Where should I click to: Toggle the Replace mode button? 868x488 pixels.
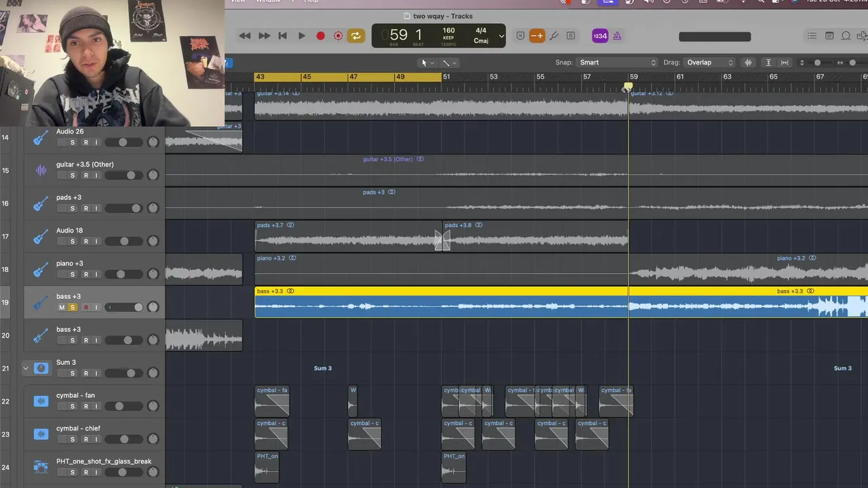coord(520,36)
